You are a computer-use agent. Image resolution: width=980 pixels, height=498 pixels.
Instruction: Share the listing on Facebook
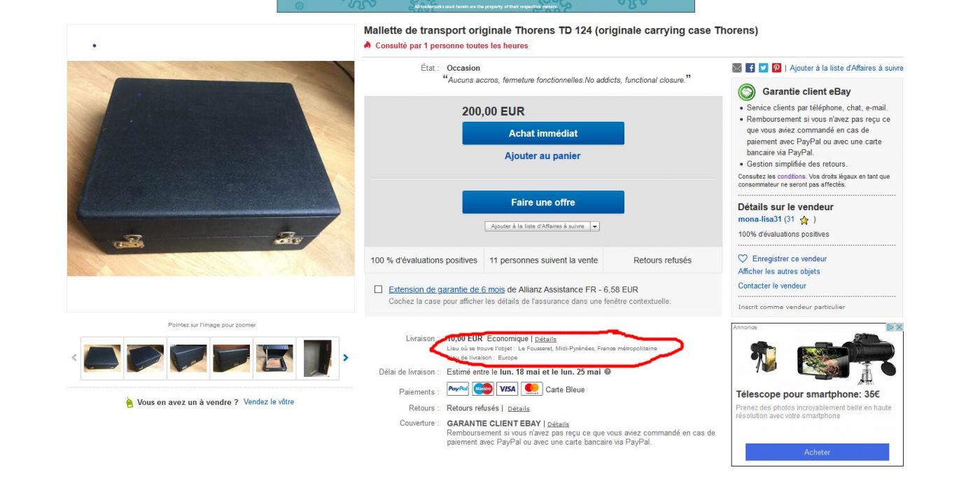coord(750,68)
